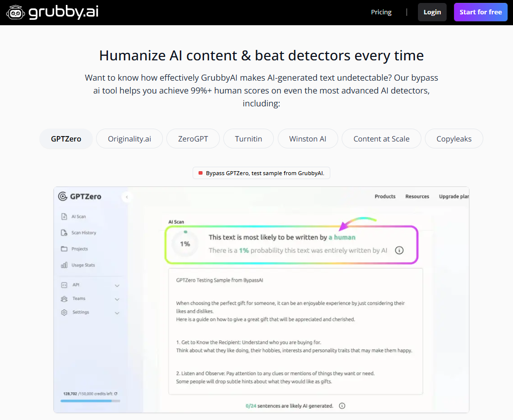Click the red dot in Bypass GPTZero badge
The height and width of the screenshot is (420, 513).
pyautogui.click(x=201, y=173)
